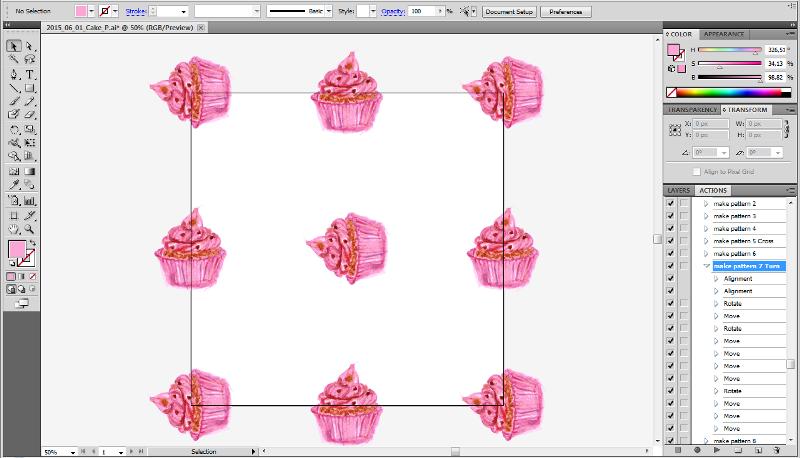Click Stop Playing/Recording in Actions panel
Screen dimensions: 800x458
click(x=678, y=450)
